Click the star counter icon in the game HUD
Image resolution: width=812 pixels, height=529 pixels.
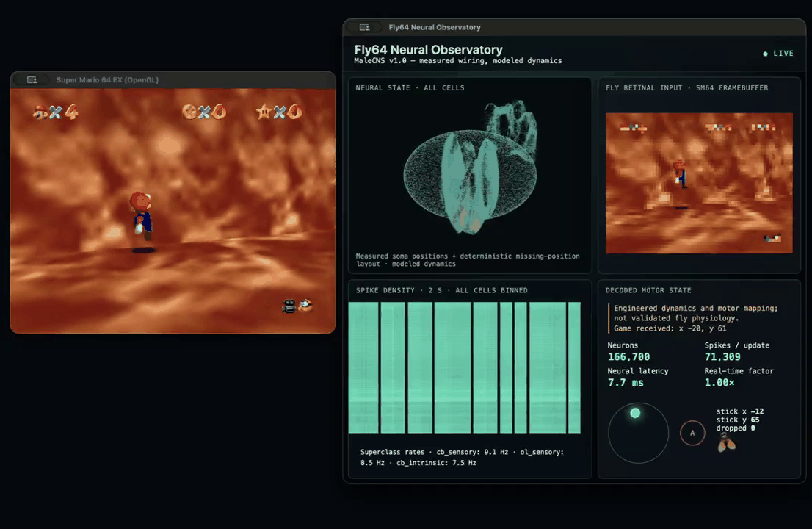tap(264, 112)
